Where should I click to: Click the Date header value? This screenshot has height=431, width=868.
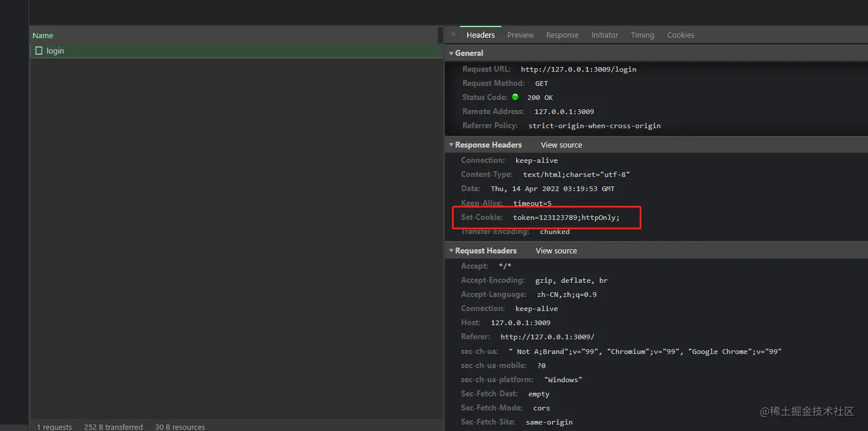553,189
